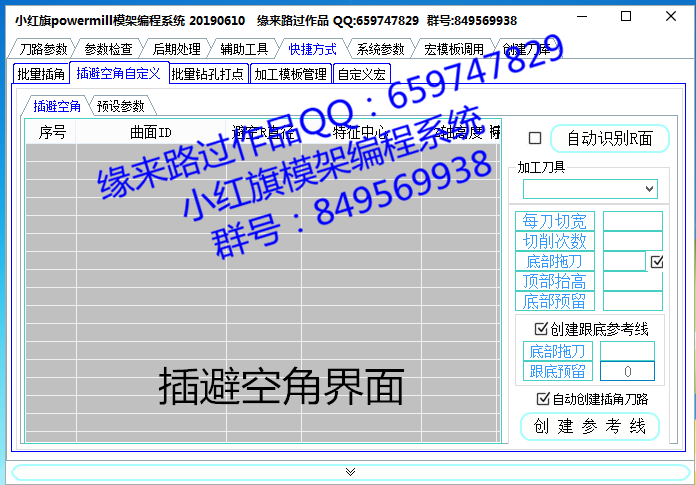Click the 跟底预留 label button
The width and height of the screenshot is (696, 485).
(558, 371)
